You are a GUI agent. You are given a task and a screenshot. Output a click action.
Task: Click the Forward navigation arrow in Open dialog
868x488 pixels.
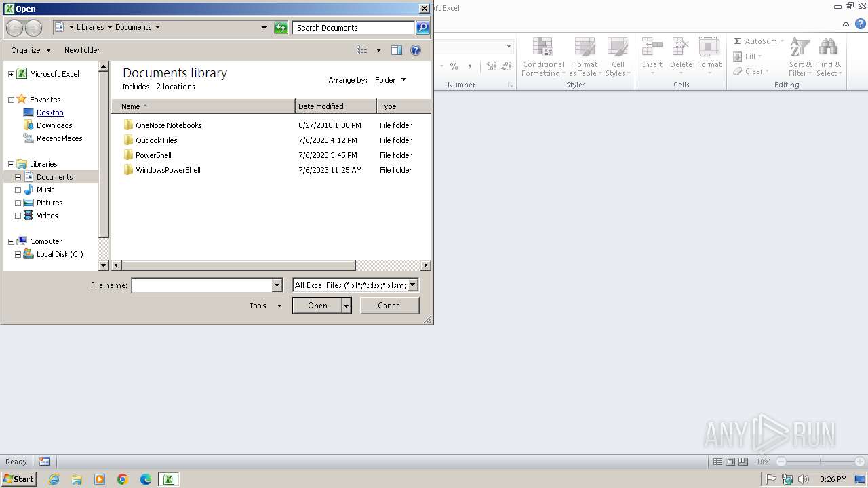point(33,28)
